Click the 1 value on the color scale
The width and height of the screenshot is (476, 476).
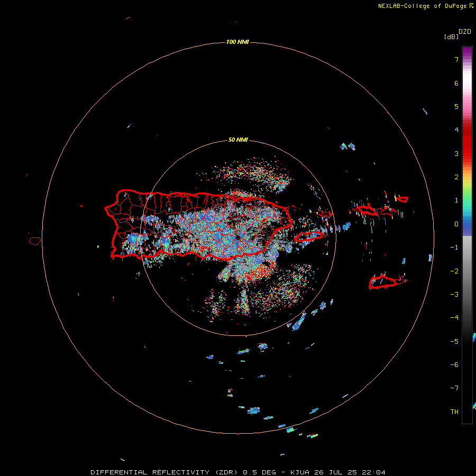coord(456,200)
